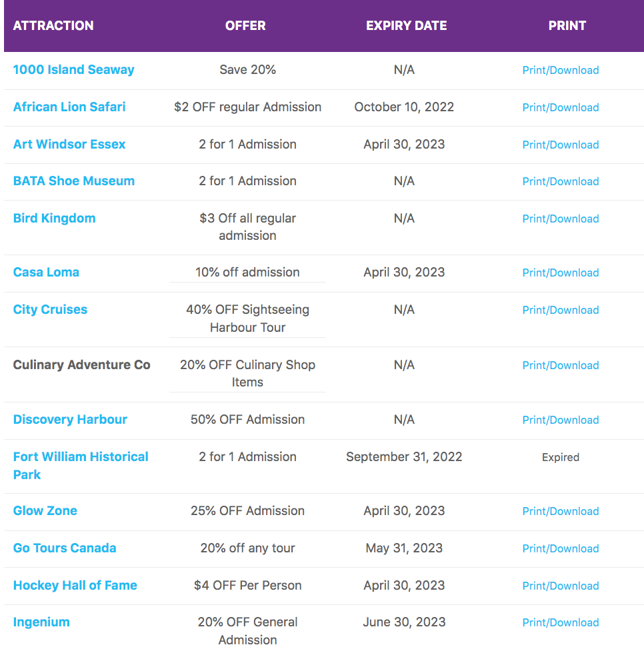Screen dimensions: 644x649
Task: Select the City Cruises link
Action: pyautogui.click(x=50, y=310)
